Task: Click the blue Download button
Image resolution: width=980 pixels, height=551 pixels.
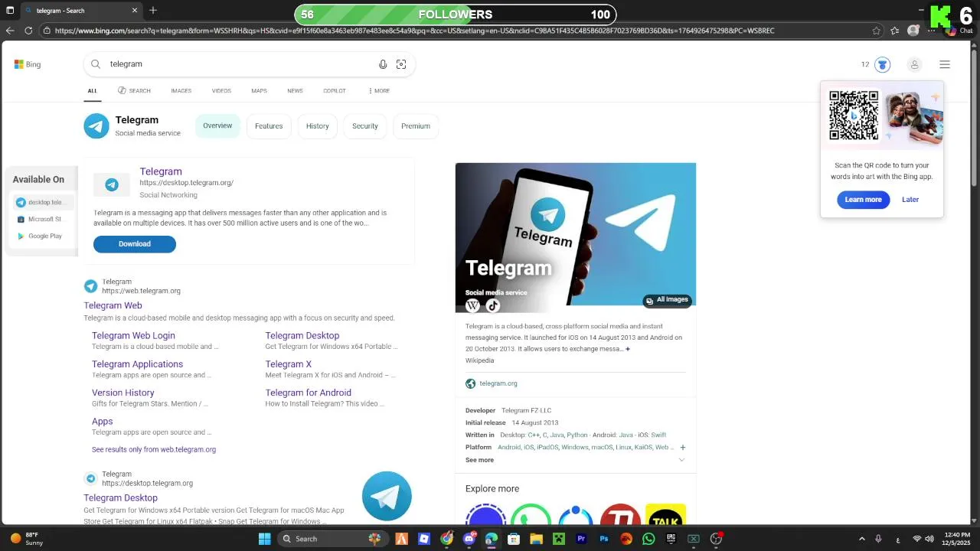Action: 135,244
